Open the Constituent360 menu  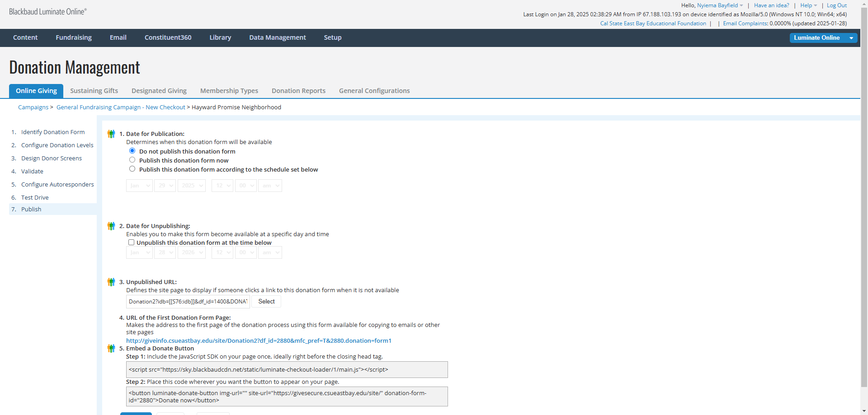tap(168, 37)
